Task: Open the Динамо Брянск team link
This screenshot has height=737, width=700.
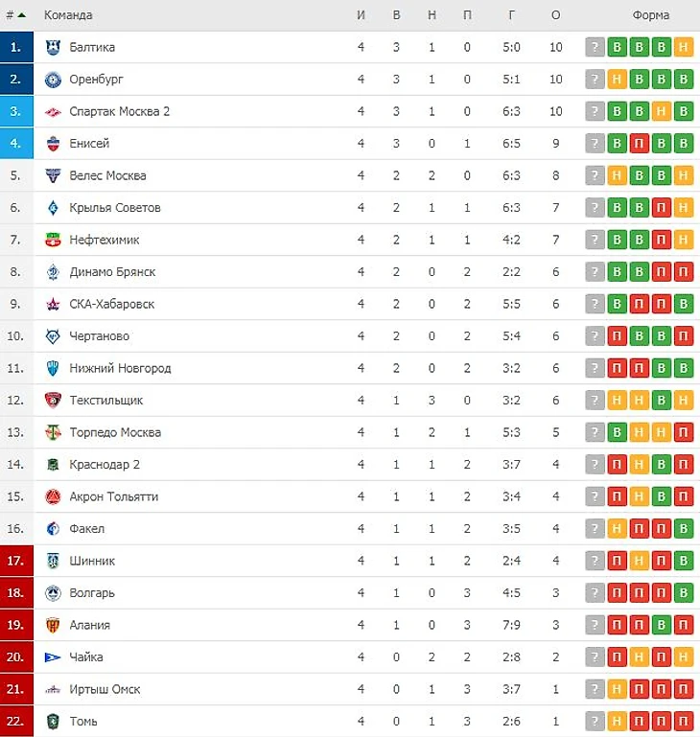Action: 112,272
